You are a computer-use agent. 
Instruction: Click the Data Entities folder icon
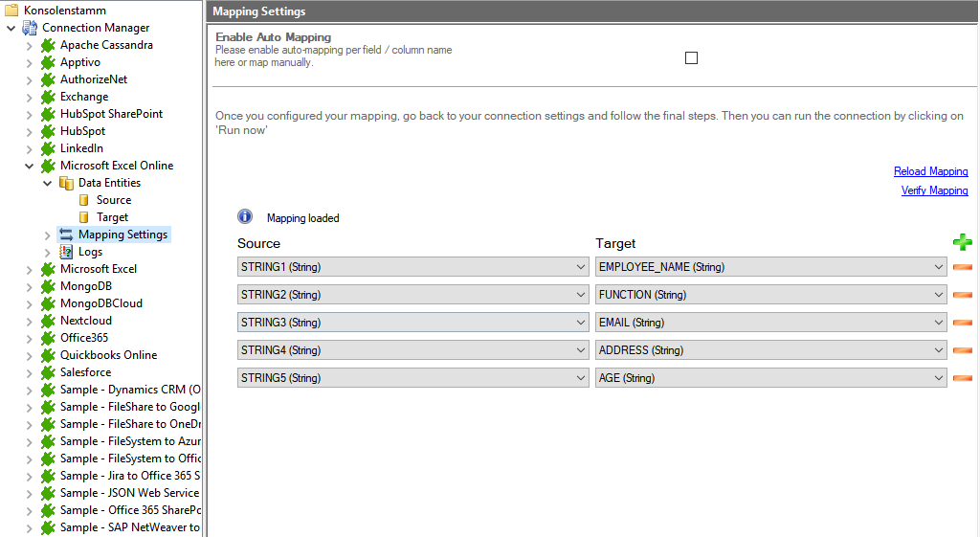click(66, 183)
